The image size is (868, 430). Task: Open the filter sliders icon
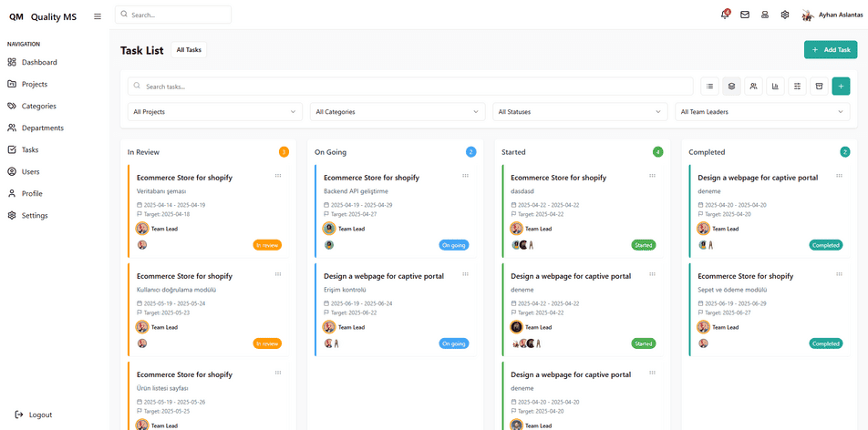(797, 86)
